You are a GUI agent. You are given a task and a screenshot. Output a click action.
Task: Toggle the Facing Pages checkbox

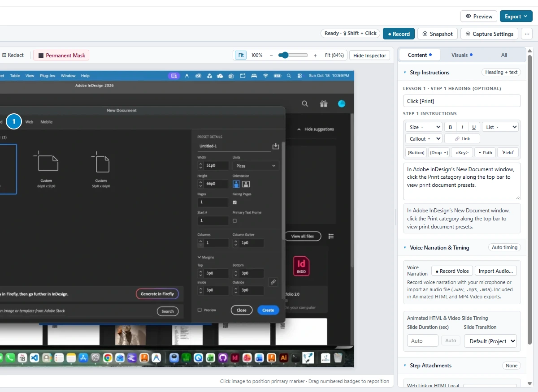pos(234,202)
